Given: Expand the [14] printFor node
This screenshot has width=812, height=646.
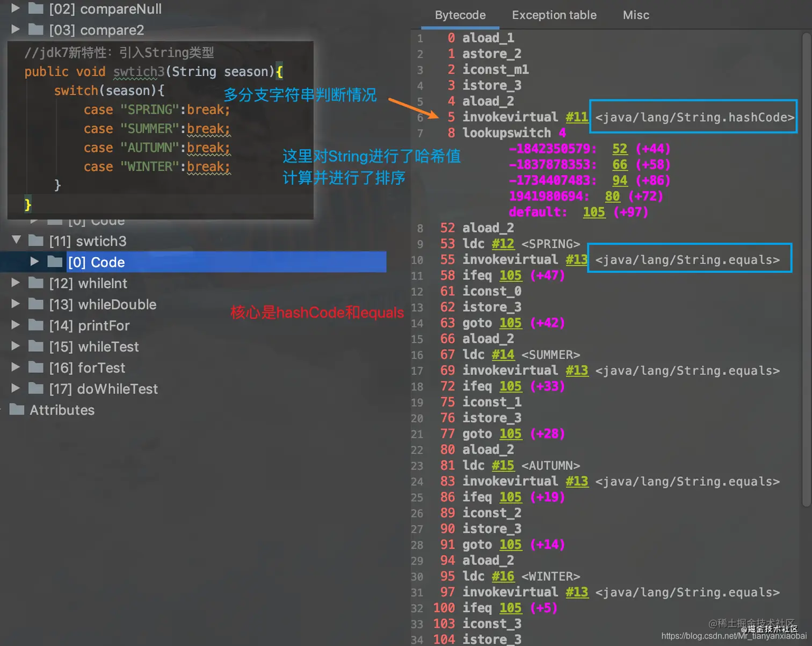Looking at the screenshot, I should click(x=16, y=325).
